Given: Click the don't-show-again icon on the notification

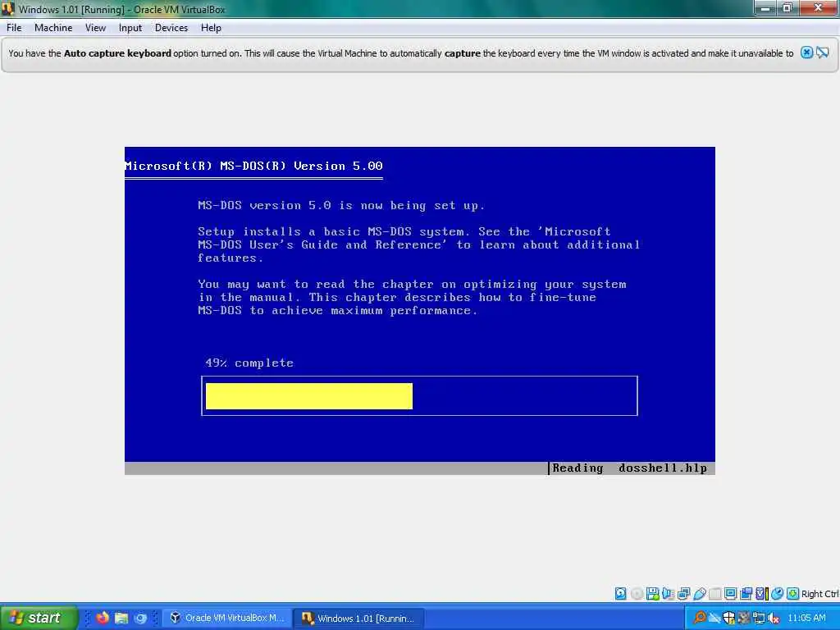Looking at the screenshot, I should point(823,52).
